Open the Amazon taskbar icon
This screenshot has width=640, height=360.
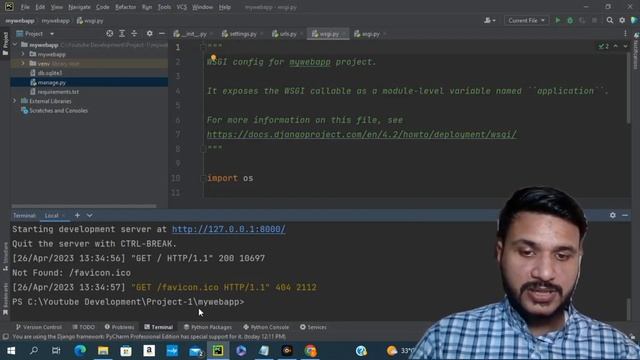click(x=149, y=351)
